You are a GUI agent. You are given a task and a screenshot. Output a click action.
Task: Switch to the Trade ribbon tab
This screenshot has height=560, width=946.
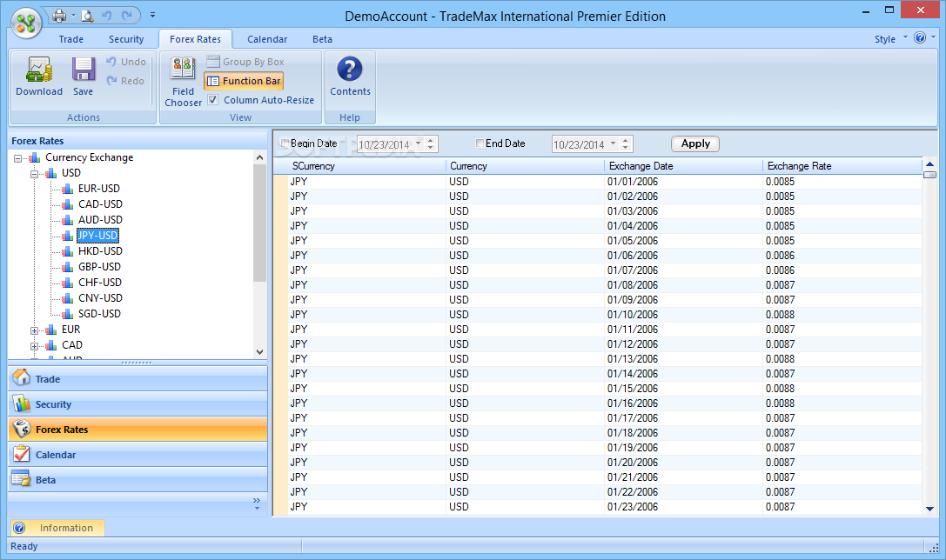pyautogui.click(x=71, y=39)
